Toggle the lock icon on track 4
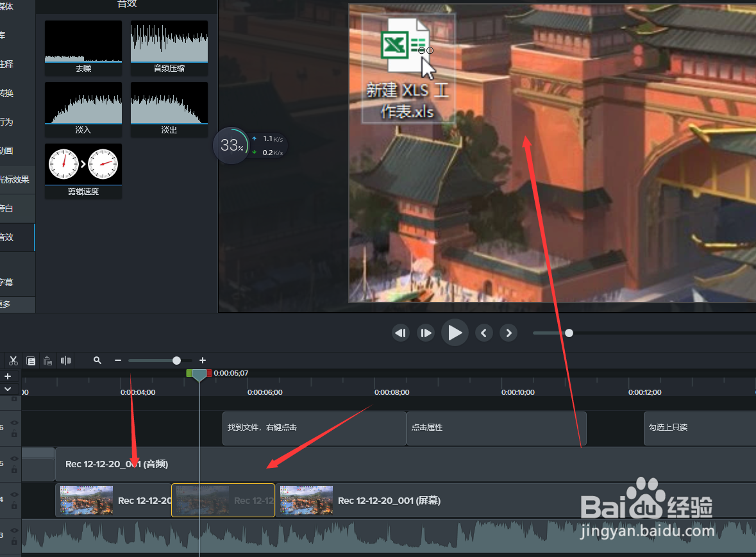 click(x=15, y=506)
